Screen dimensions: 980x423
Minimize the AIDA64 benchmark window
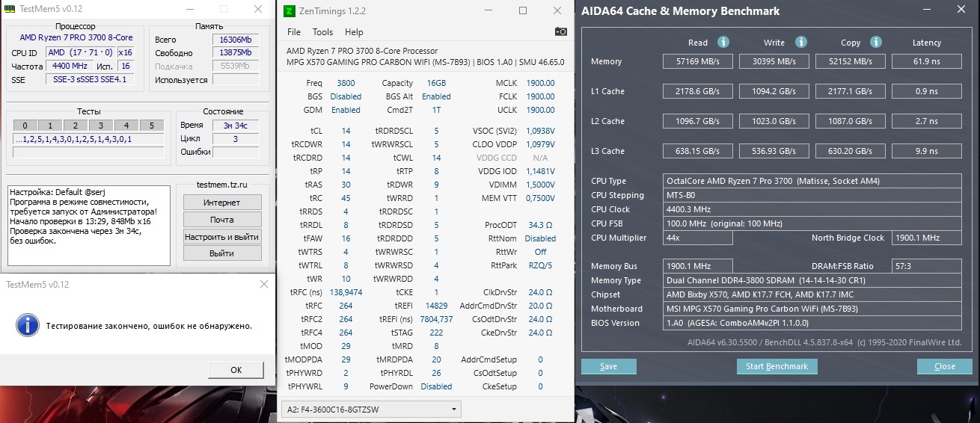point(928,10)
